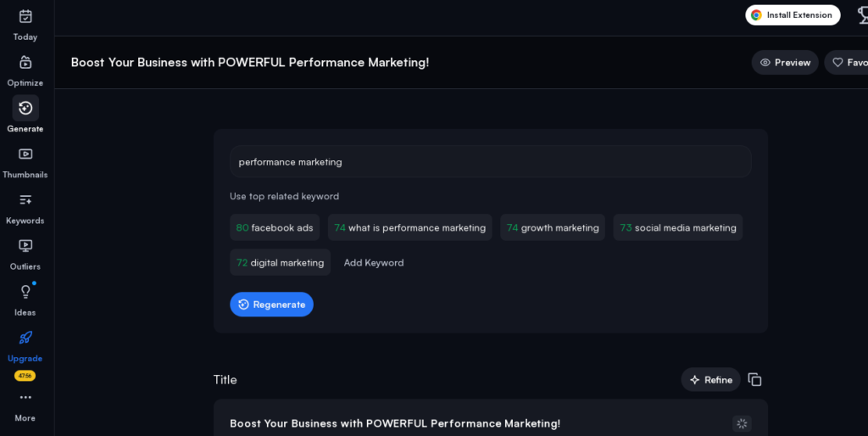Open the Outliers sidebar icon
Screen dimensions: 868x436
tap(25, 246)
